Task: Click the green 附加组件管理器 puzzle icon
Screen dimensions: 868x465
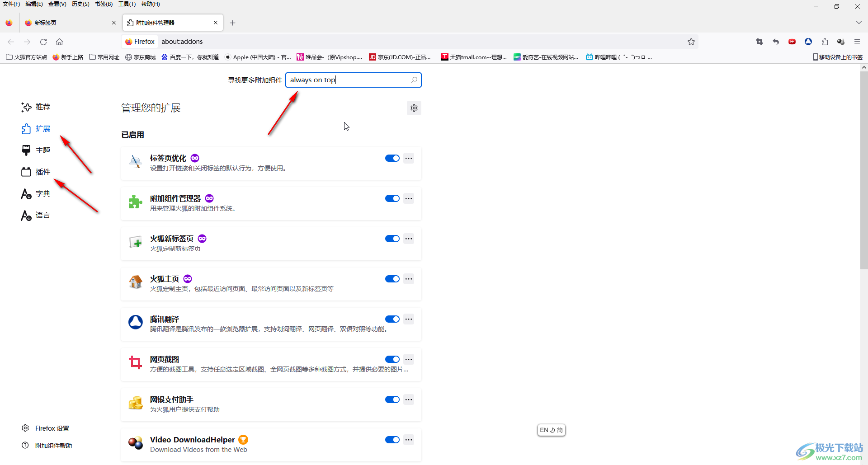Action: coord(136,202)
